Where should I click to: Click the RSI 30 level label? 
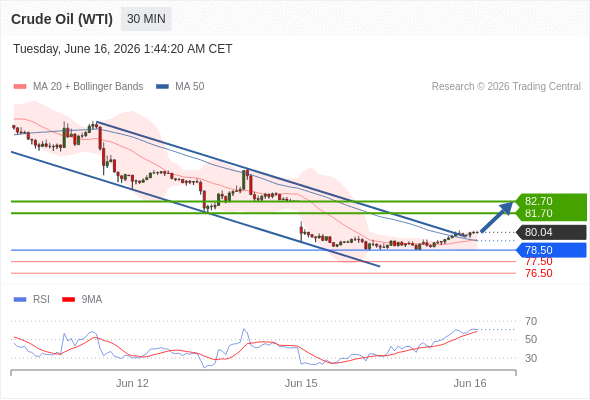tap(531, 358)
